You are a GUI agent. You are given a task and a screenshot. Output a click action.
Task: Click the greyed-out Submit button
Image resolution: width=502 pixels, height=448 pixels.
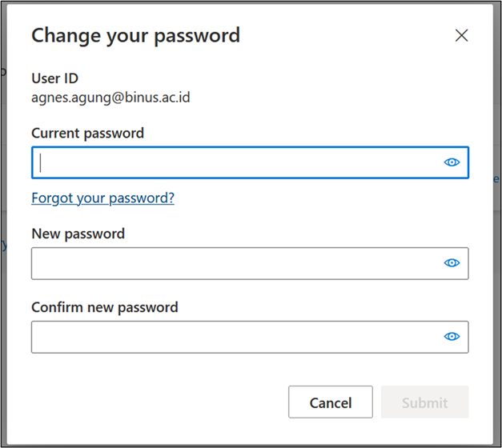tap(424, 402)
